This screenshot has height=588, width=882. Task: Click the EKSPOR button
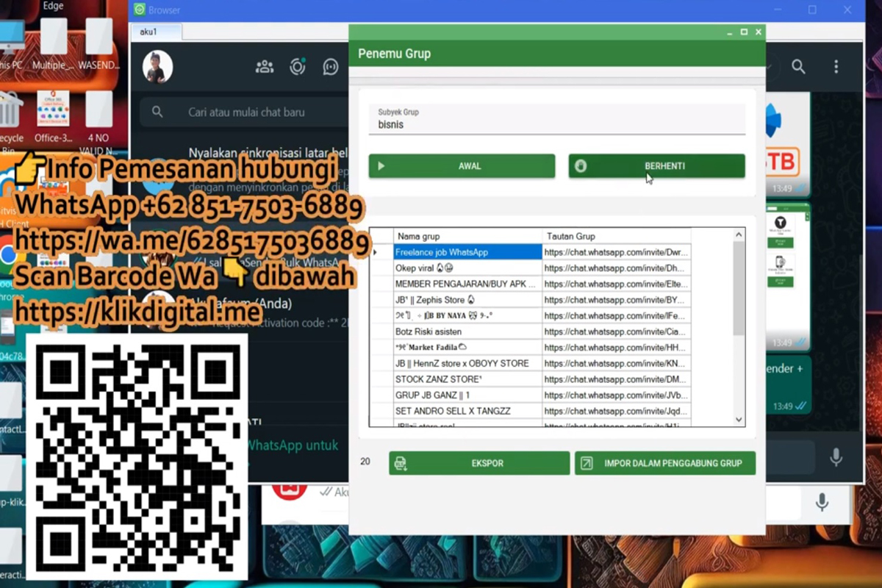479,463
